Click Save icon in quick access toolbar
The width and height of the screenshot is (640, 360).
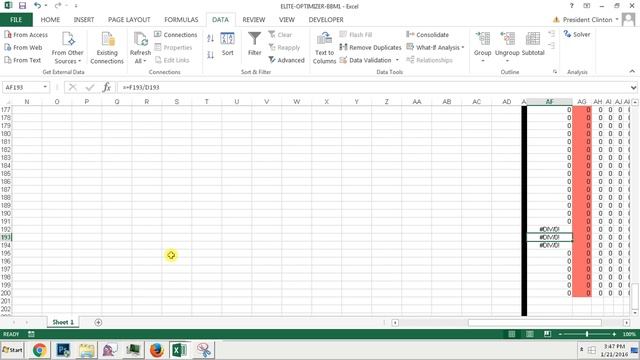(22, 6)
